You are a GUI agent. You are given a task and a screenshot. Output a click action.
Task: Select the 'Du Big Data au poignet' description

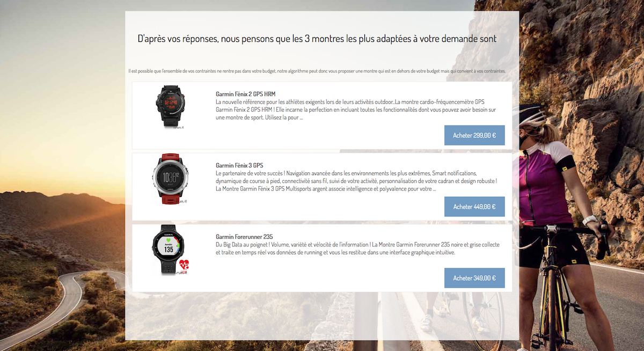(x=357, y=248)
